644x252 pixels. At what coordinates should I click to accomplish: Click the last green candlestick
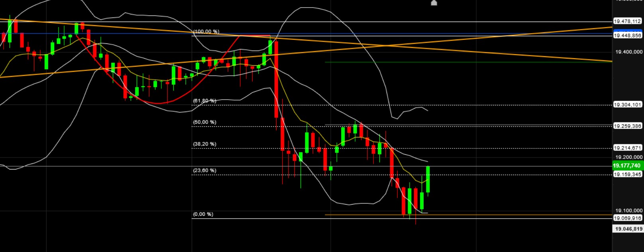point(428,179)
